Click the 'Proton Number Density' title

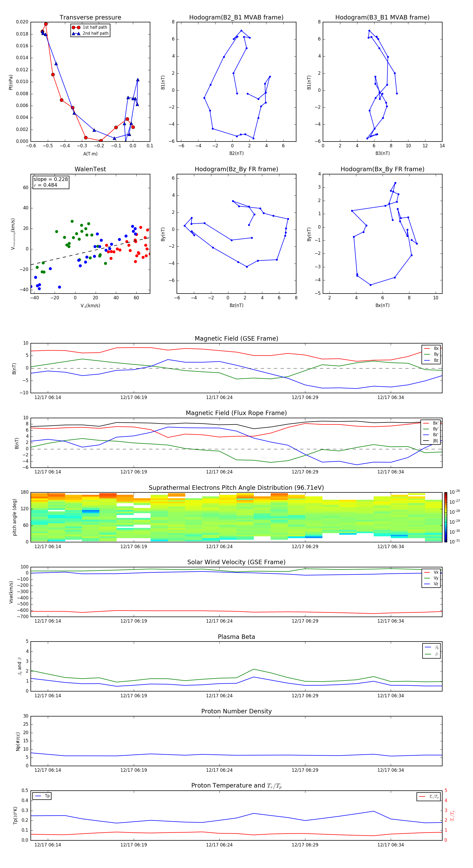pos(236,711)
